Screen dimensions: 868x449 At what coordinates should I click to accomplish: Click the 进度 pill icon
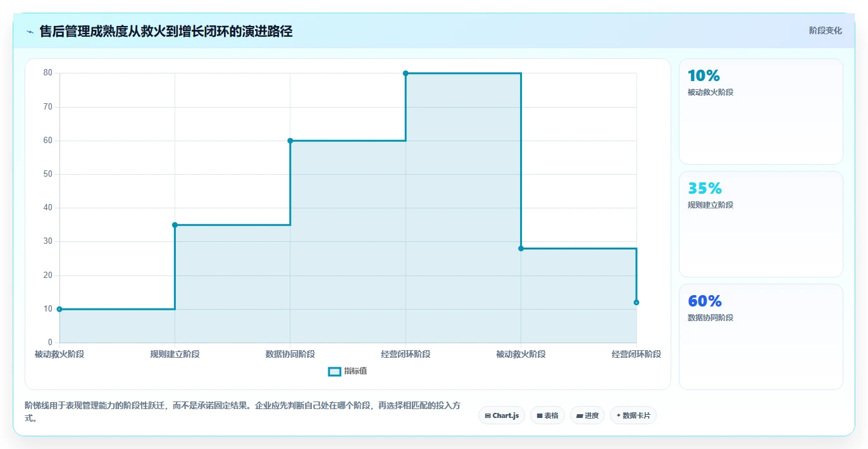tap(580, 416)
